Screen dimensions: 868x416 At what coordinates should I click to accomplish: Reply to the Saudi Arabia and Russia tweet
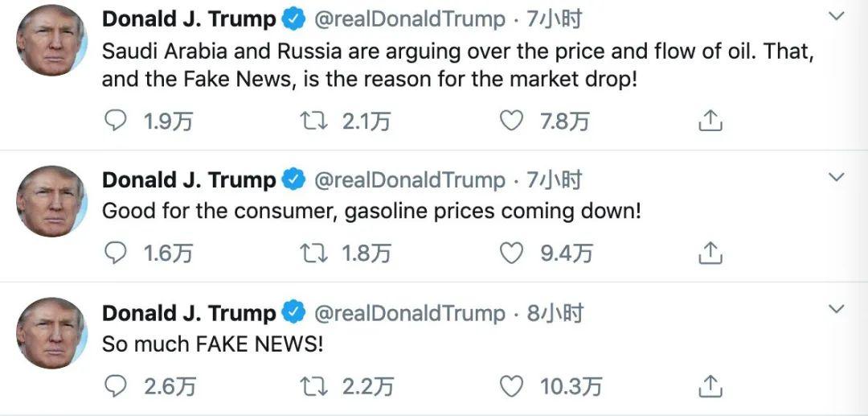(117, 122)
